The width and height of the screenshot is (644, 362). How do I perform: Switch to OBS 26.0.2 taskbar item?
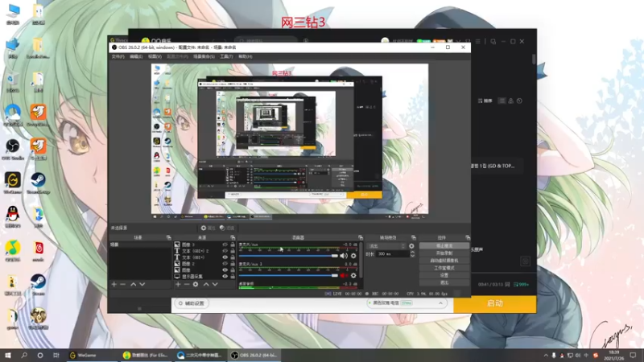(254, 356)
